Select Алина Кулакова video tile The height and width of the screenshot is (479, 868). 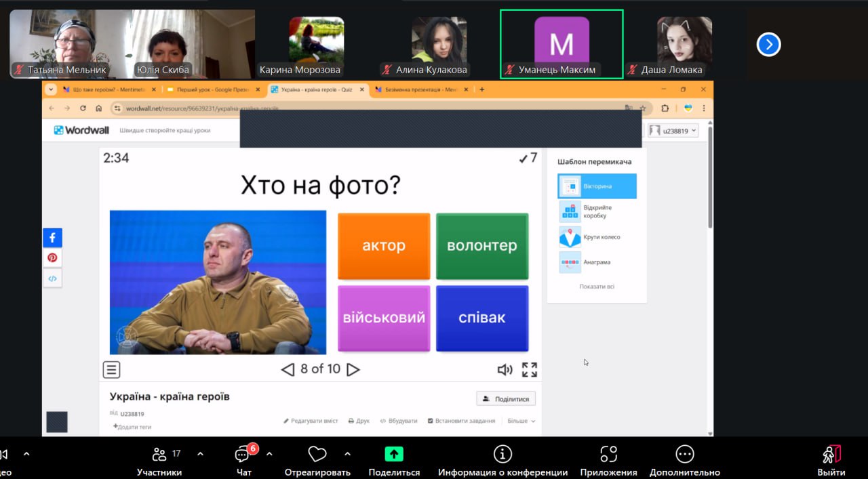click(439, 45)
